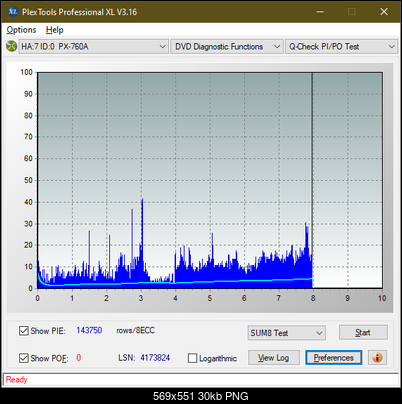
Task: Open the Preferences button
Action: pos(333,358)
